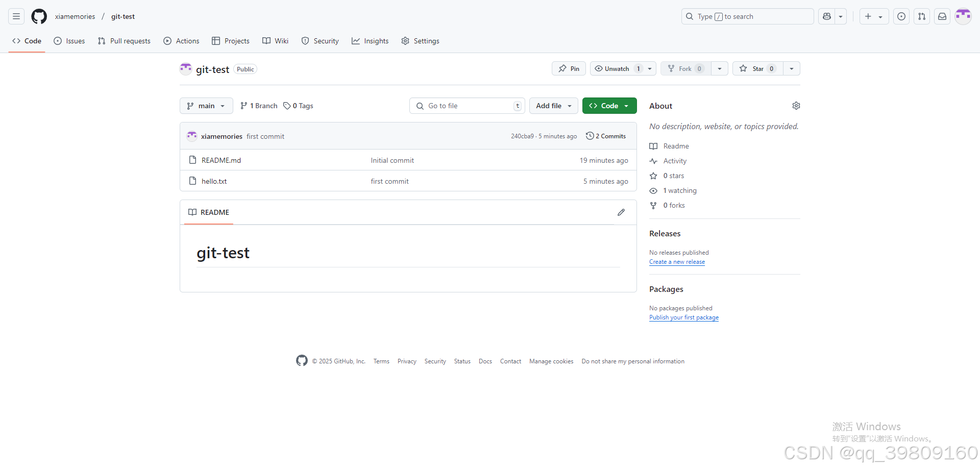980x469 pixels.
Task: Open hello.txt's first commit message link
Action: pyautogui.click(x=389, y=181)
